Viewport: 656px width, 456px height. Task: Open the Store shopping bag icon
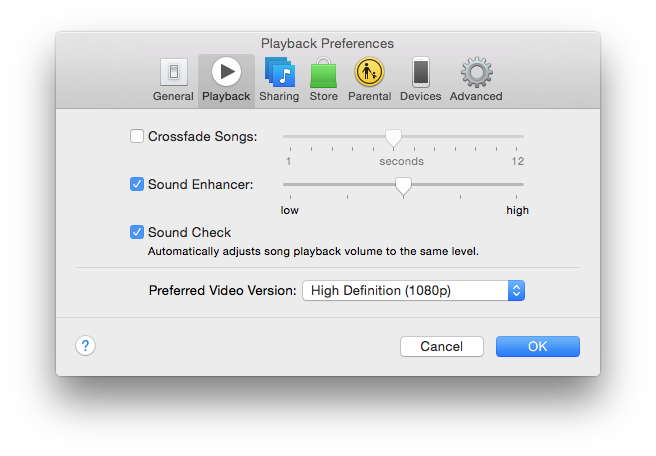click(323, 73)
